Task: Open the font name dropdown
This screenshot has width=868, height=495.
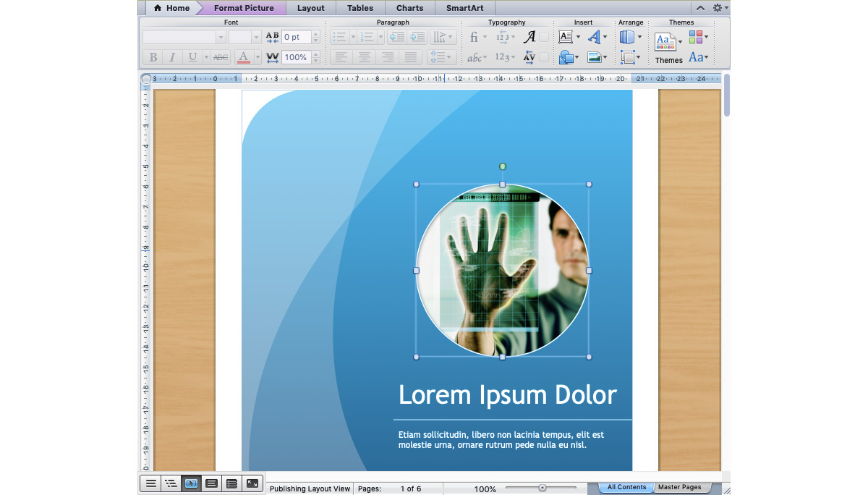Action: coord(221,36)
